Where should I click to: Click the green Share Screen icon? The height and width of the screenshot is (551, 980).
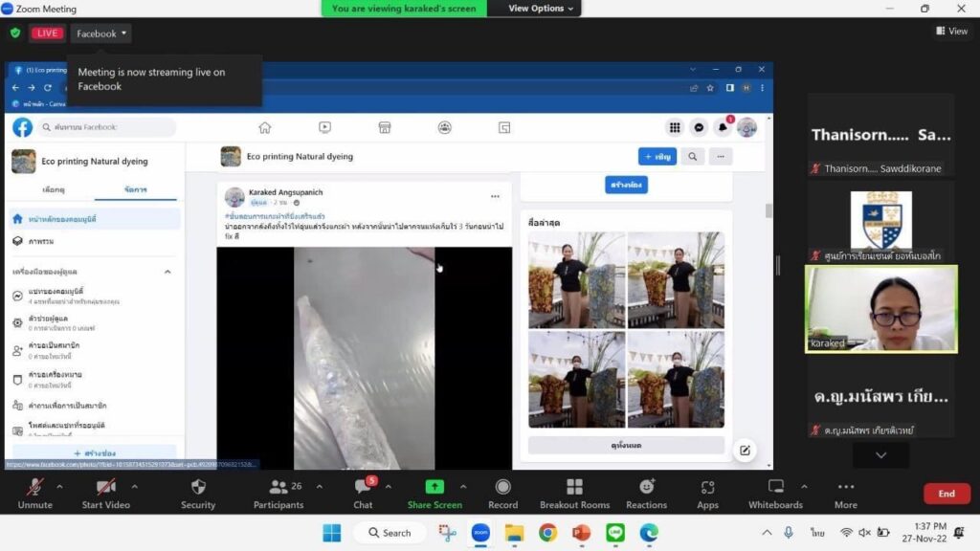[x=434, y=487]
